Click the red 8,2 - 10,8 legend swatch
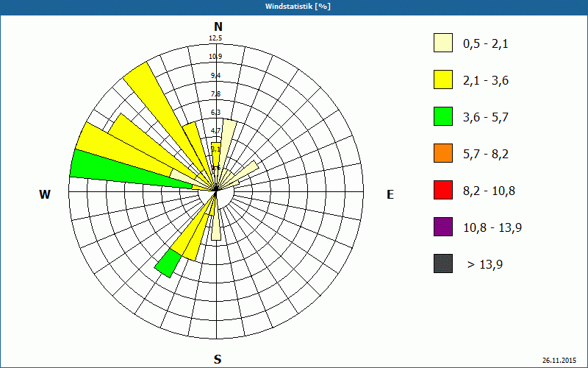This screenshot has width=588, height=368. point(443,190)
